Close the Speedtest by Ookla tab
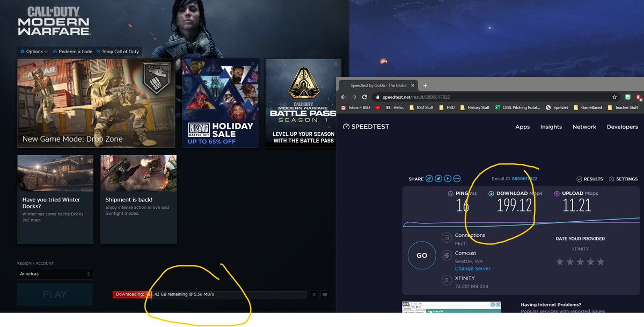Screen dimensions: 644x327 (414, 85)
